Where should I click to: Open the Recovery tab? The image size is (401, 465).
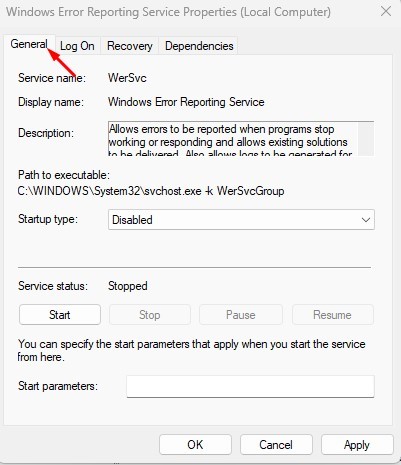tap(130, 46)
